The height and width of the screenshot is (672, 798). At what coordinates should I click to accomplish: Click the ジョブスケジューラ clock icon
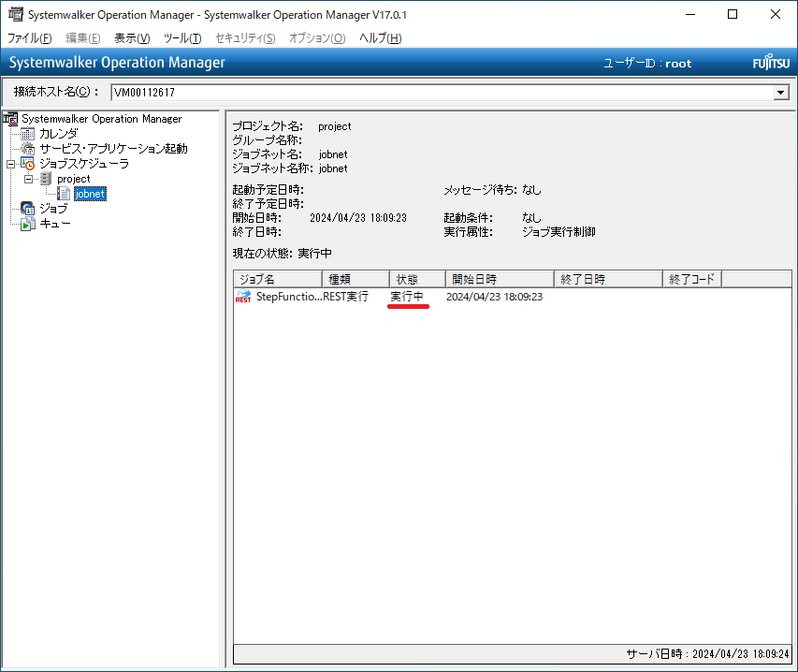28,164
